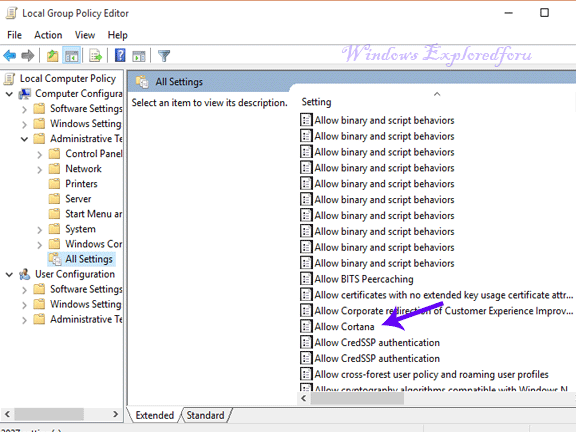Image resolution: width=576 pixels, height=432 pixels.
Task: Toggle Show/Hide Console Tree icon
Action: click(71, 56)
